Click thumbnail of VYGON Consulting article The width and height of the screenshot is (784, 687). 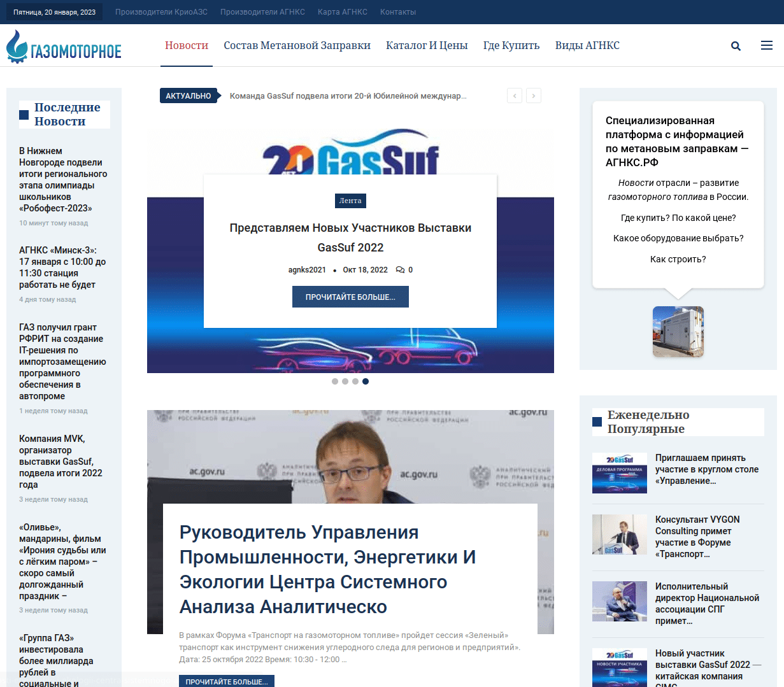click(620, 535)
